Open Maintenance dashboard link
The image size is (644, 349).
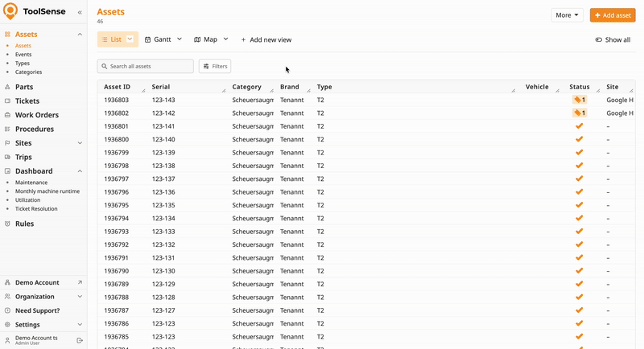pos(31,183)
